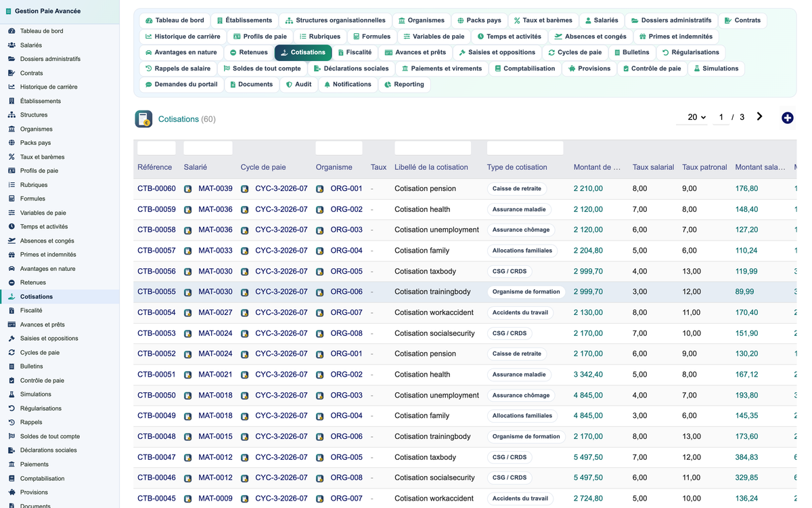Click the Référence column filter field
Image resolution: width=812 pixels, height=508 pixels.
156,148
